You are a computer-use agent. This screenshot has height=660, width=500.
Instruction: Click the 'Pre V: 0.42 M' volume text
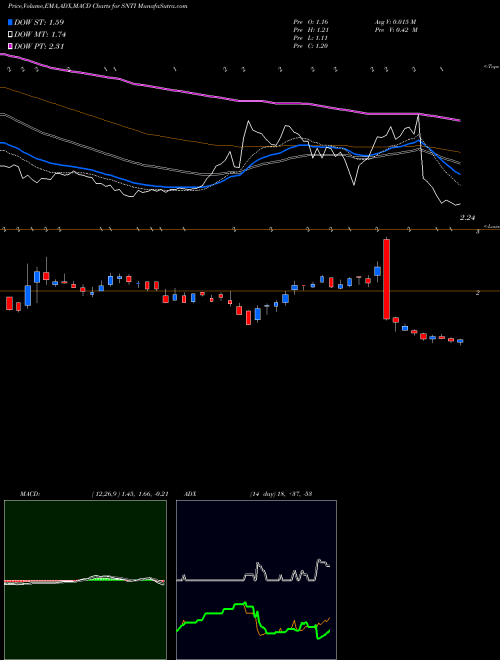(x=395, y=30)
